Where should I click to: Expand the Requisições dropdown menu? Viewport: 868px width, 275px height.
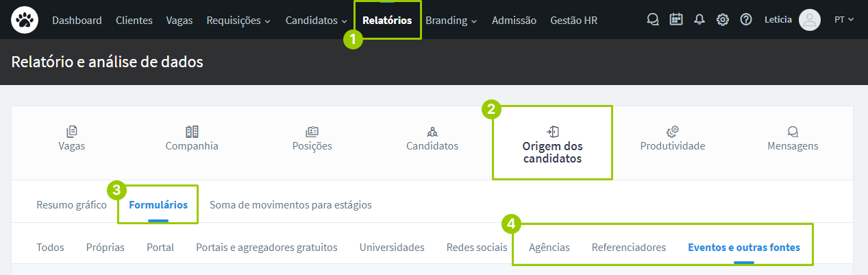tap(238, 21)
